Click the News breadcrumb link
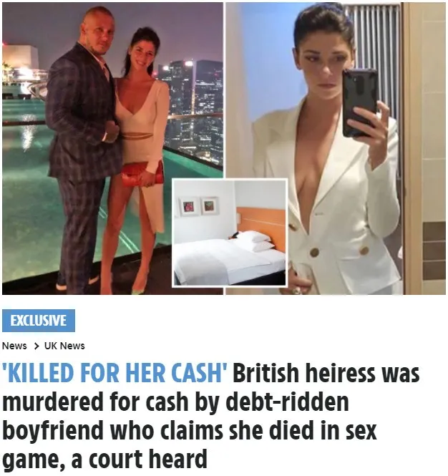This screenshot has height=476, width=448. pyautogui.click(x=14, y=346)
